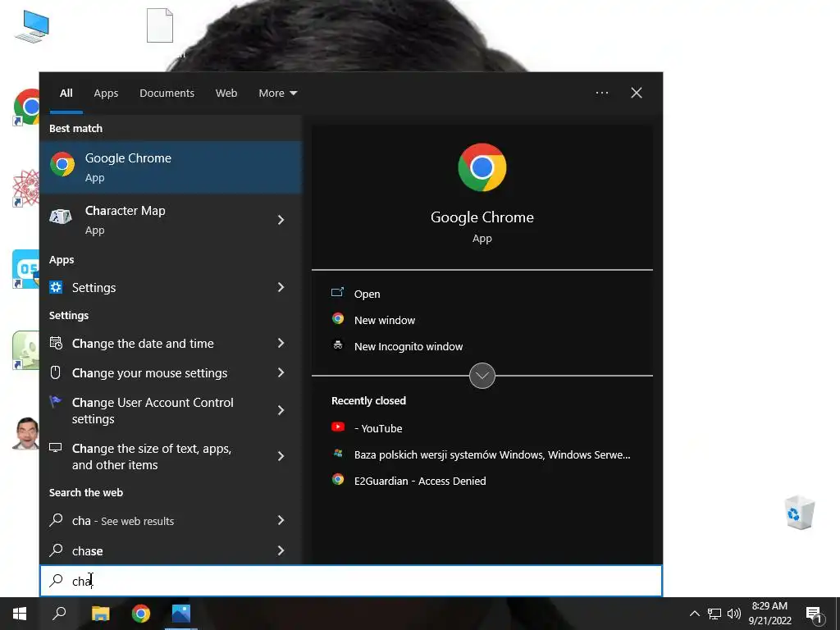Image resolution: width=840 pixels, height=630 pixels.
Task: Select the Recycle Bin on the desktop
Action: 799,513
